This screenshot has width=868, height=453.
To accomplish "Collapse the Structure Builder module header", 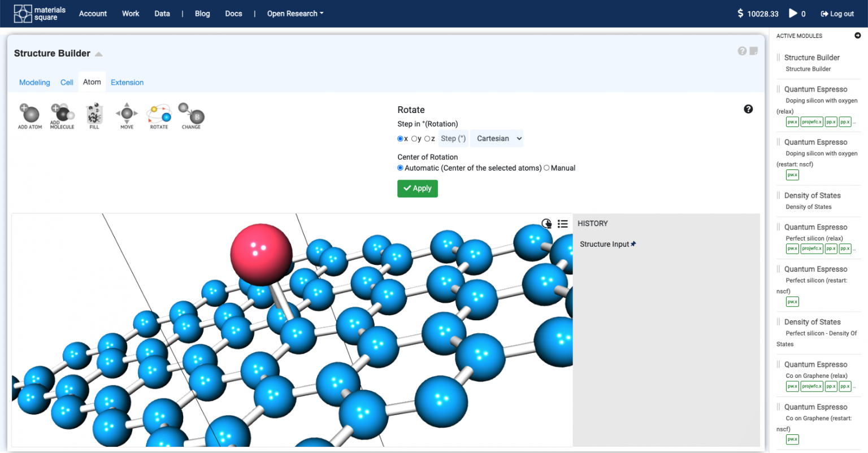I will 98,54.
